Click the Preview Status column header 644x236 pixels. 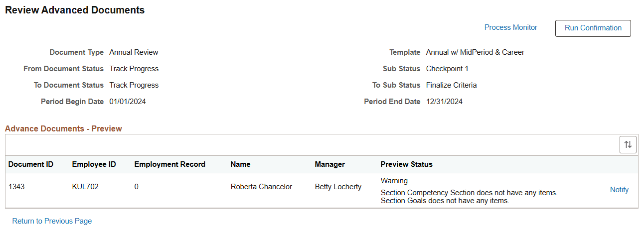click(x=406, y=164)
